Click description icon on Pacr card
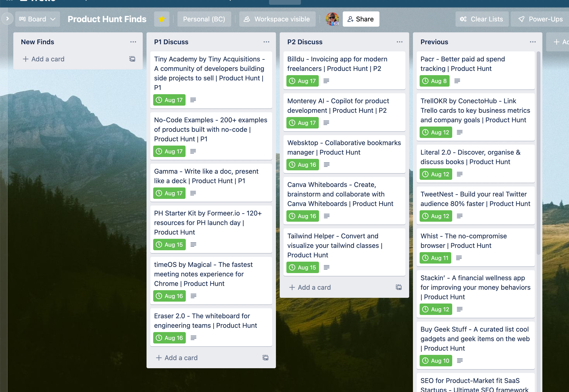 coord(457,81)
